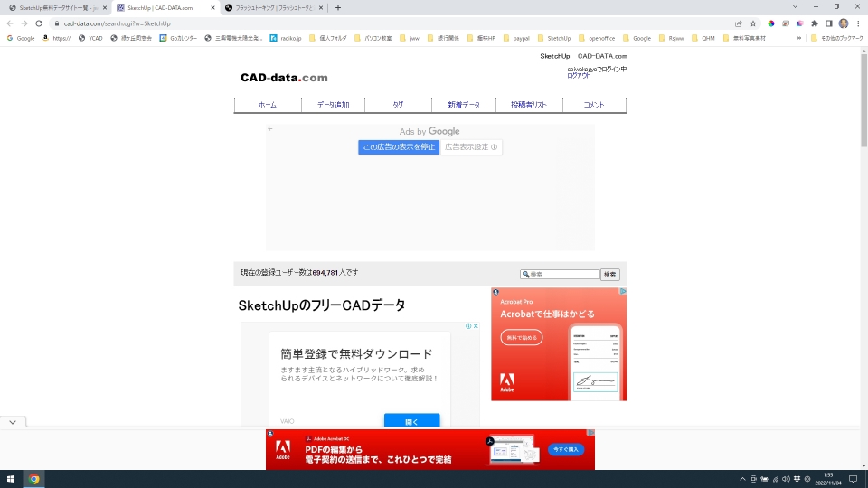
Task: Open the openoffice bookmark folder
Action: click(596, 38)
